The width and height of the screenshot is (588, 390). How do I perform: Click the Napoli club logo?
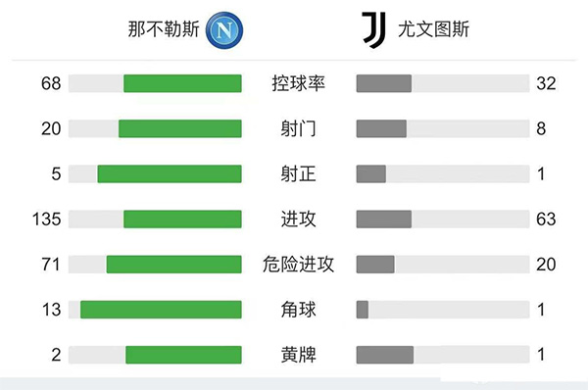click(x=224, y=30)
